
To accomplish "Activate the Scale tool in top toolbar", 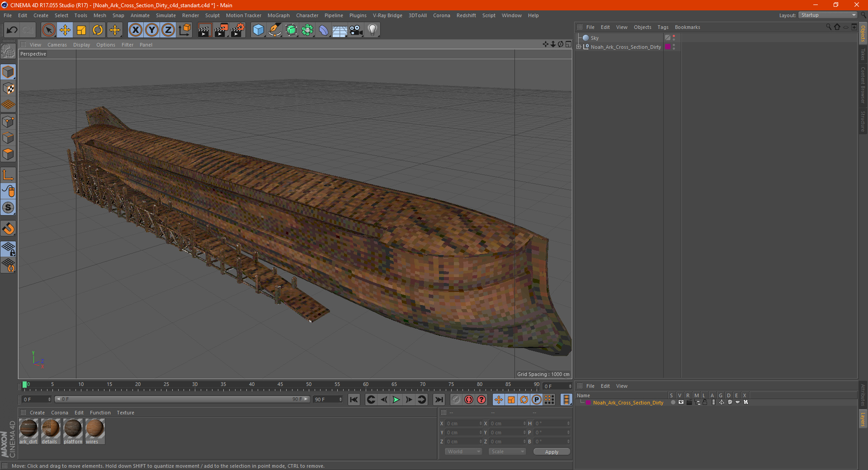I will tap(81, 30).
